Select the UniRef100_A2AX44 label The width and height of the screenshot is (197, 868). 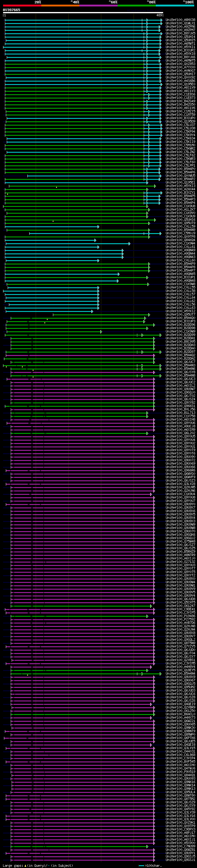pos(180,189)
